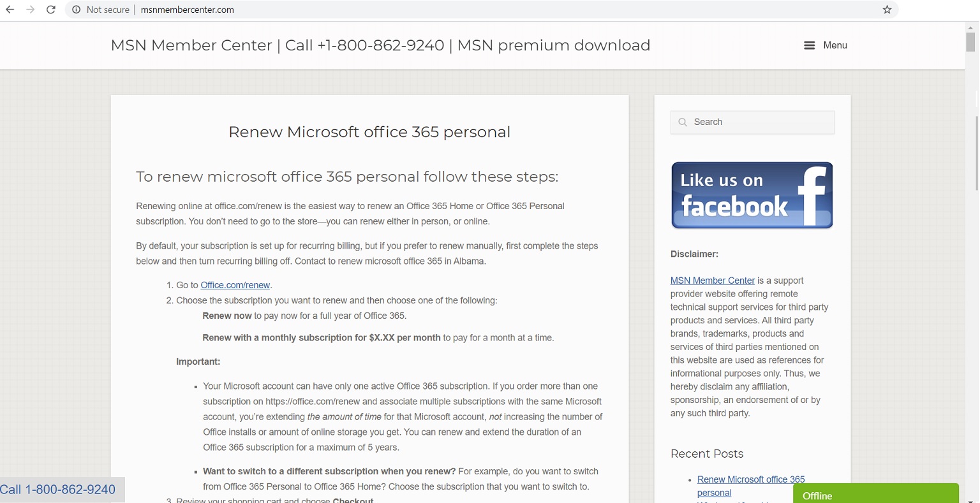View site info via Not secure icon
Screen dimensions: 980x503
click(76, 10)
